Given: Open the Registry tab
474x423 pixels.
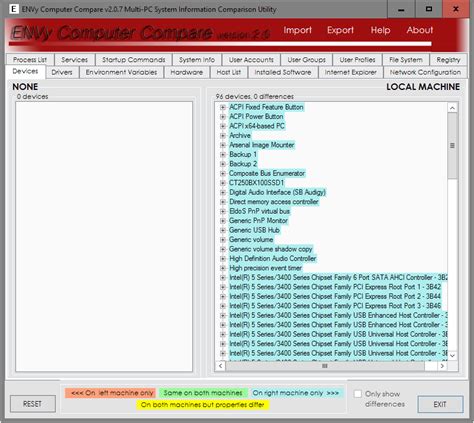Looking at the screenshot, I should (448, 60).
